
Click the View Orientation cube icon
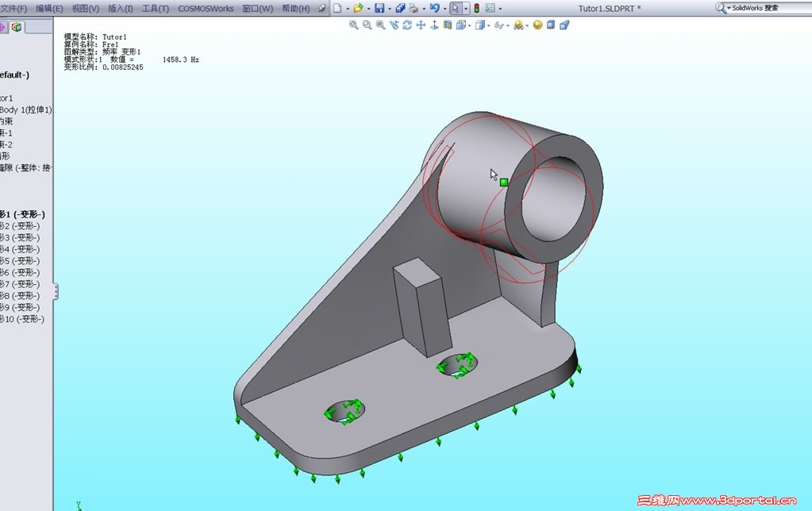coord(460,25)
